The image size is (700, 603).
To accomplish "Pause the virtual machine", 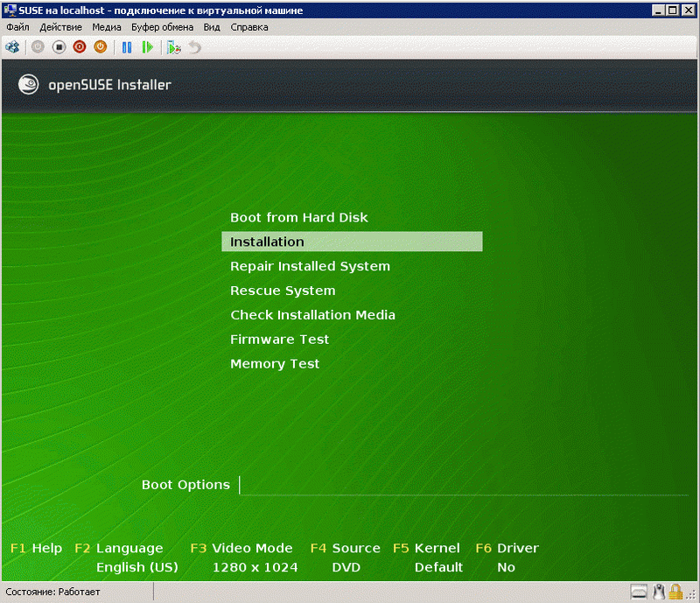I will (127, 47).
